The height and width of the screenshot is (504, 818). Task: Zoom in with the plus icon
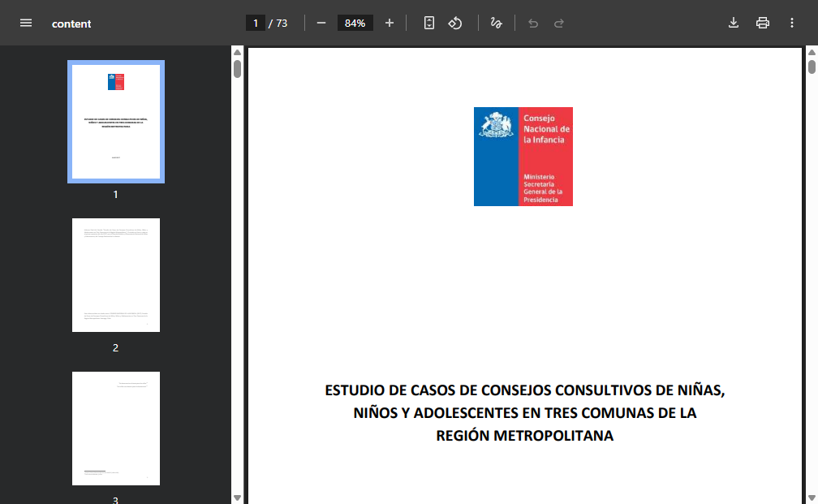pos(390,23)
